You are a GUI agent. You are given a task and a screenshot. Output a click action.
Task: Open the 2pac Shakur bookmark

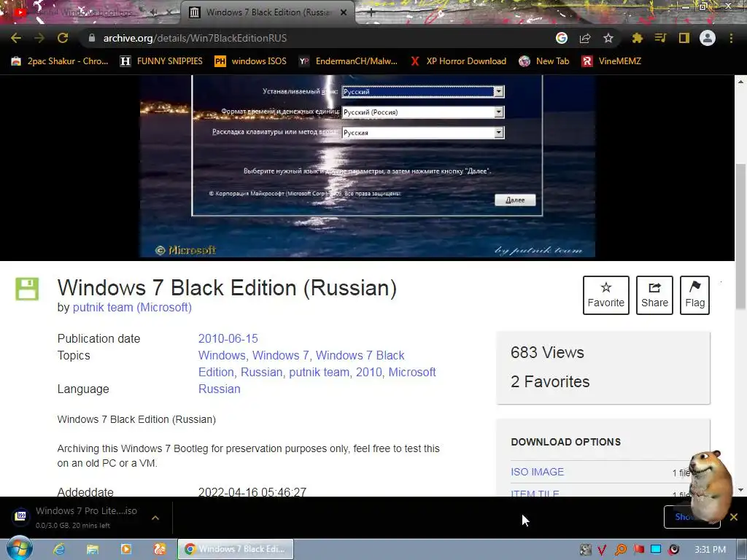pos(60,61)
